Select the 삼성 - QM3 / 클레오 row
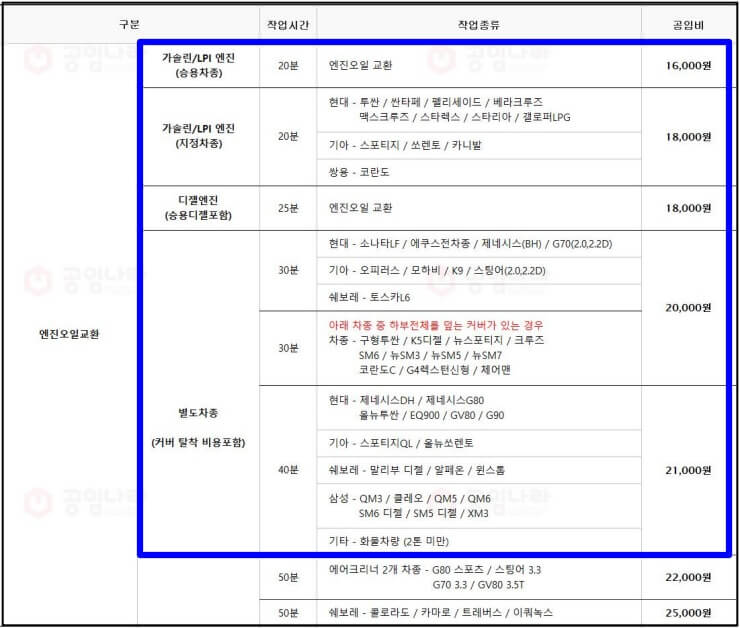740x628 pixels. 410,506
